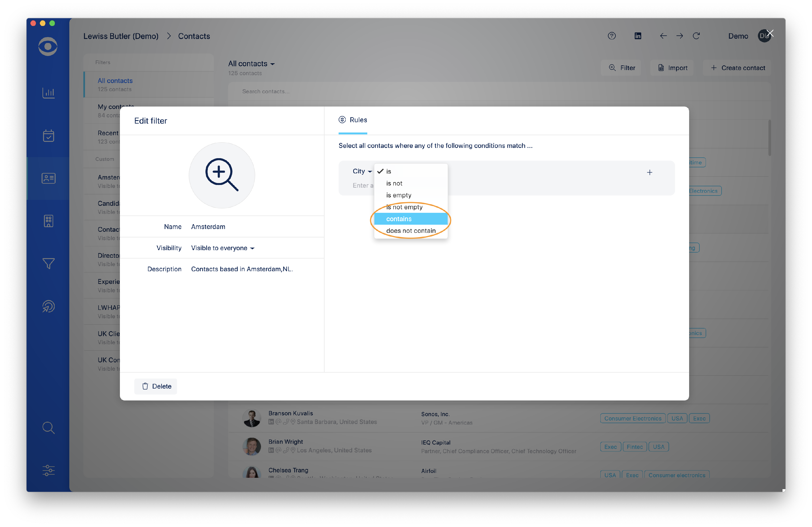Click the filter magnifier avatar image
Viewport: 812px width, 527px height.
221,175
